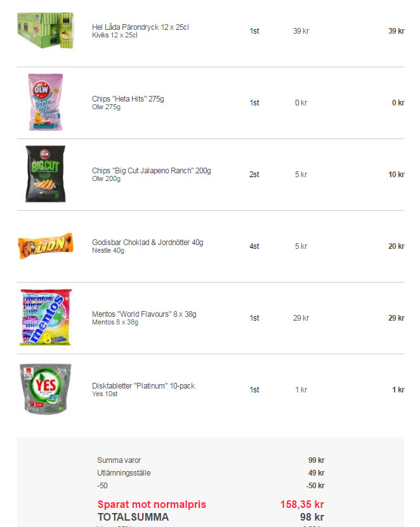Screen dimensions: 420x527
Task: Open Disktabletter "Platinum" 10-pack product
Action: pos(143,386)
